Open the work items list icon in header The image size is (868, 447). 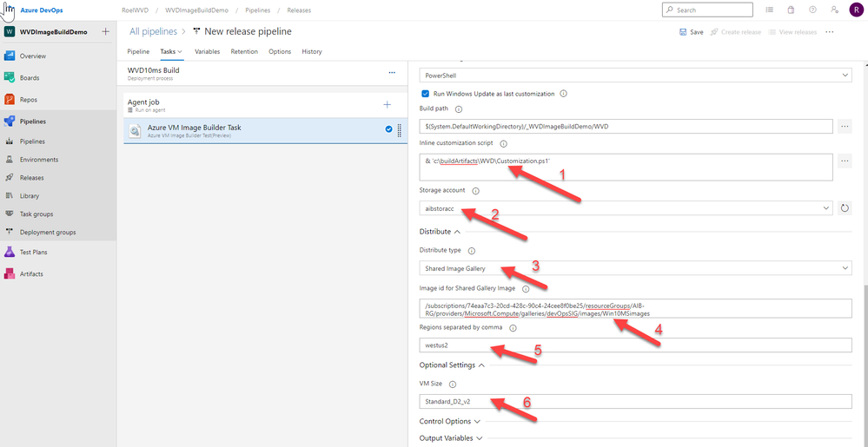coord(770,10)
